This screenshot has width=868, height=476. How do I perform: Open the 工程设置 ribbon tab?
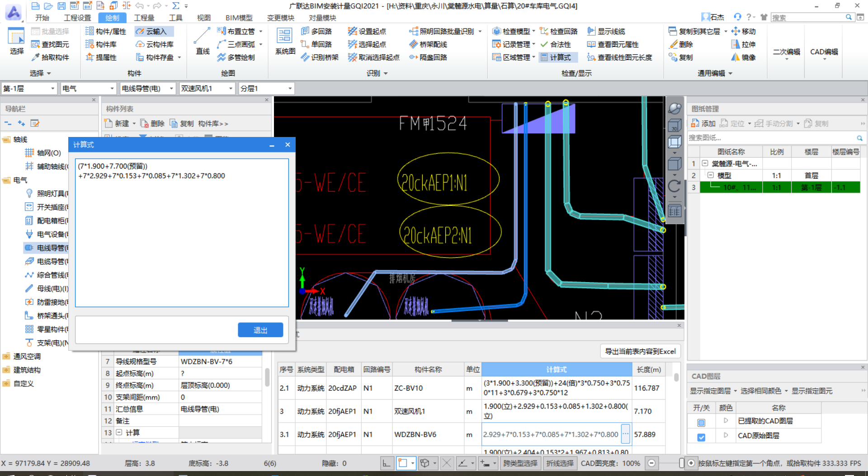coord(77,18)
